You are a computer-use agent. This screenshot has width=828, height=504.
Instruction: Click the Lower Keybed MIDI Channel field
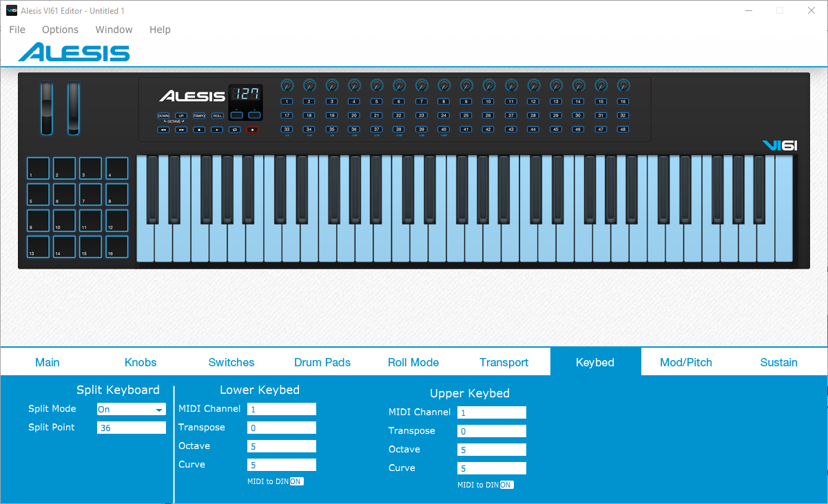click(282, 409)
